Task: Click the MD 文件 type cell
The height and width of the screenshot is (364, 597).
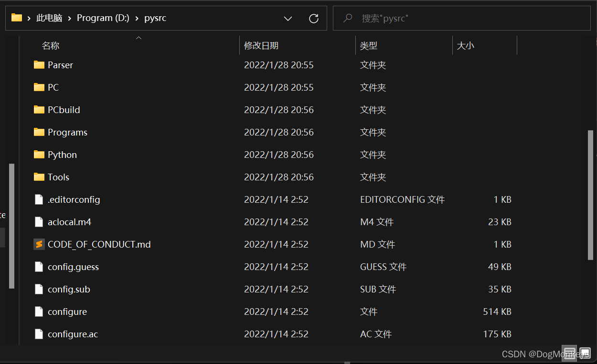Action: (377, 244)
